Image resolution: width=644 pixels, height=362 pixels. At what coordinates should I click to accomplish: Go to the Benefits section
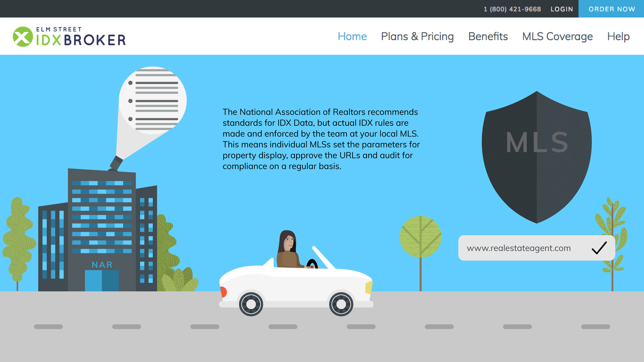[488, 36]
